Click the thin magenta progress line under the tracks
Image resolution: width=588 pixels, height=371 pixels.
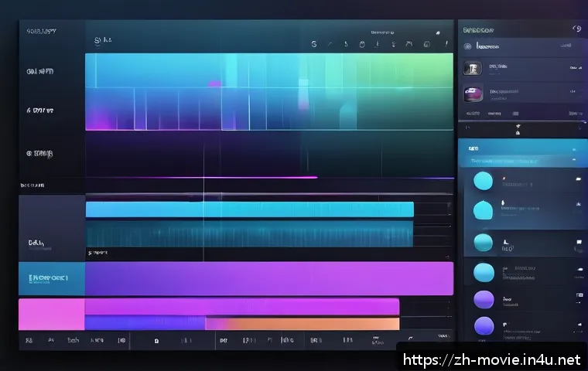click(x=255, y=178)
